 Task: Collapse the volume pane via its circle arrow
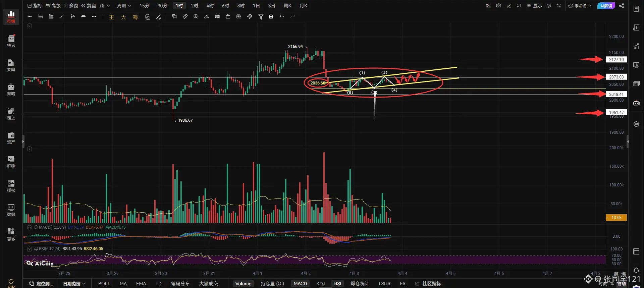pos(30,149)
